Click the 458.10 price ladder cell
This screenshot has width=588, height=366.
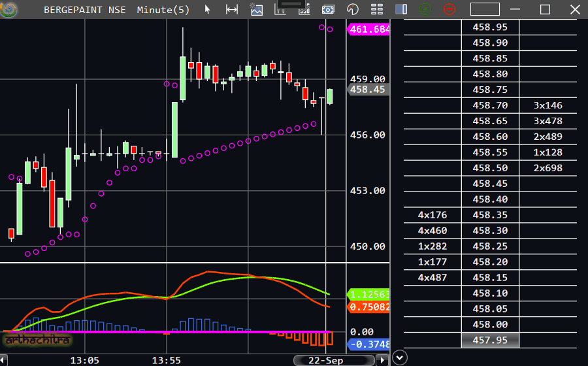click(x=490, y=293)
